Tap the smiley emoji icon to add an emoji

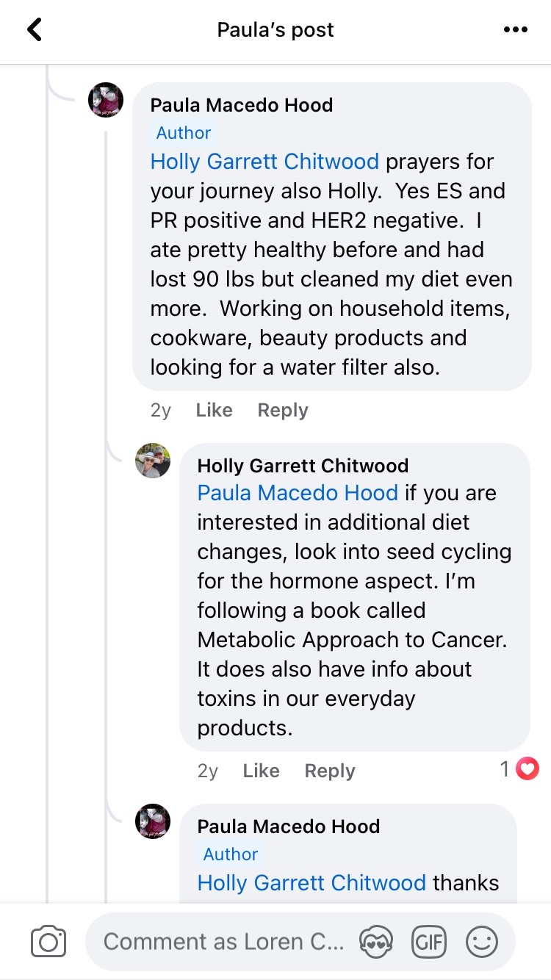pyautogui.click(x=482, y=941)
